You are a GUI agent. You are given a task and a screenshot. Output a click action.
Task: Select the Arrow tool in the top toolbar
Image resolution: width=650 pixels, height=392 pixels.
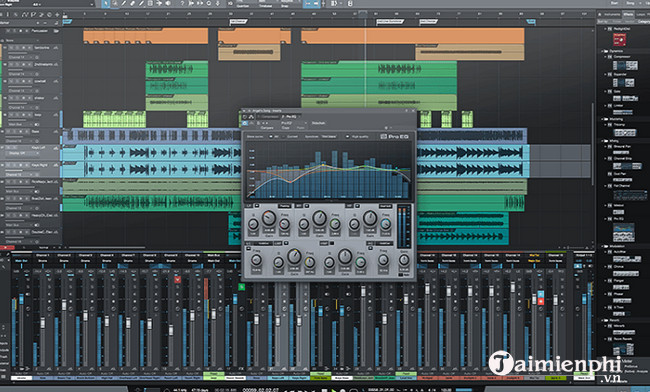[106, 3]
